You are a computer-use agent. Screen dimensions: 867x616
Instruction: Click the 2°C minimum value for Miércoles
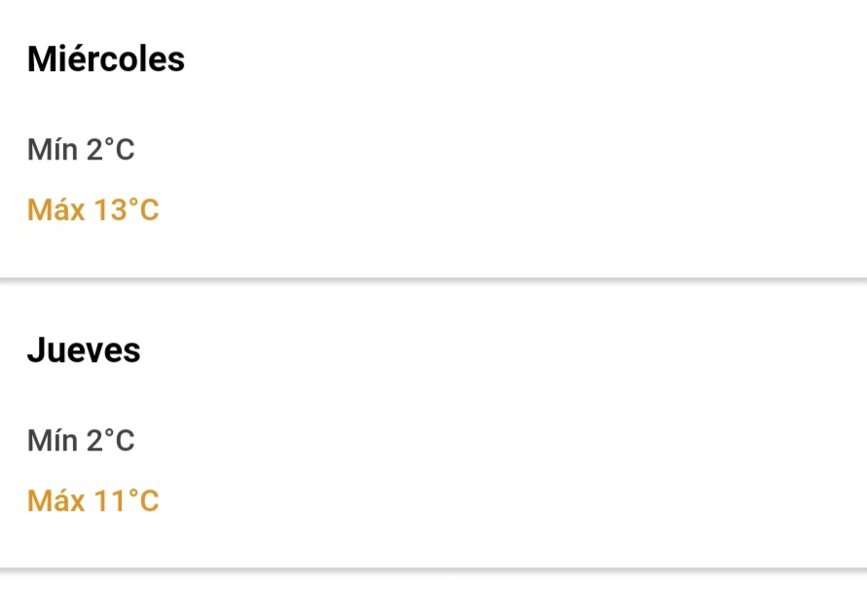[110, 151]
